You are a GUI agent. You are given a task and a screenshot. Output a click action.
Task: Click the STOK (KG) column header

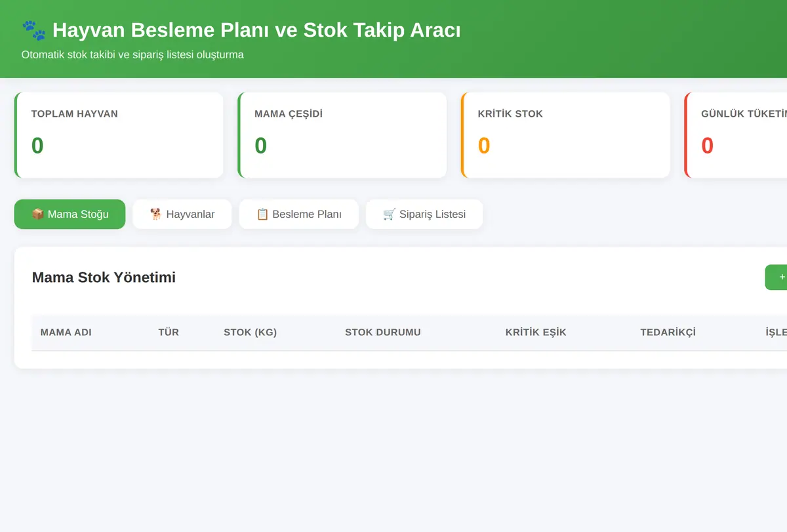(x=250, y=332)
